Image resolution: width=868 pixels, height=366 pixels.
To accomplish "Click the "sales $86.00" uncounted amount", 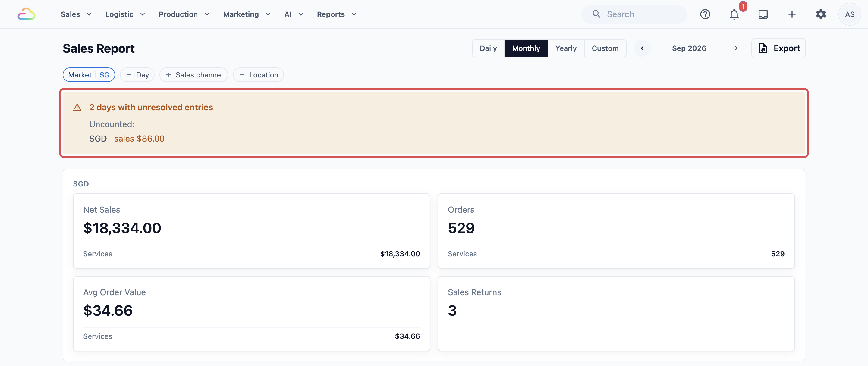I will 139,138.
